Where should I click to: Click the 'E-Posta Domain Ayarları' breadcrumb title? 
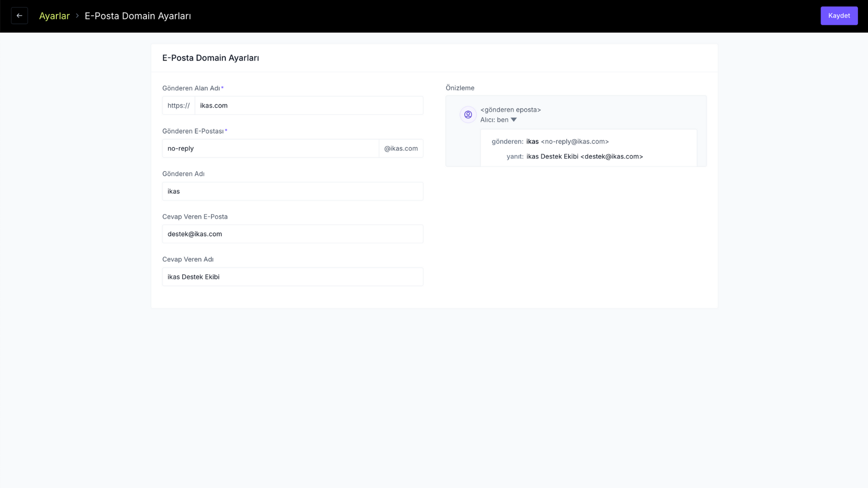138,16
